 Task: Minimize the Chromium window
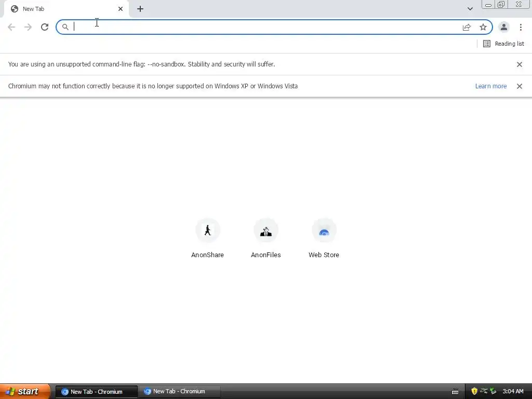(x=488, y=5)
